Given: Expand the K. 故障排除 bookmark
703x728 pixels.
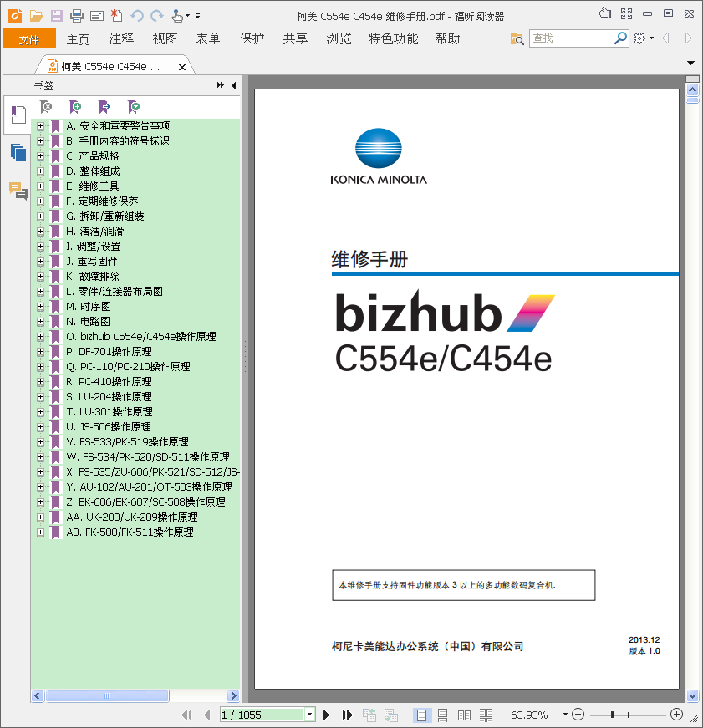Looking at the screenshot, I should 40,277.
